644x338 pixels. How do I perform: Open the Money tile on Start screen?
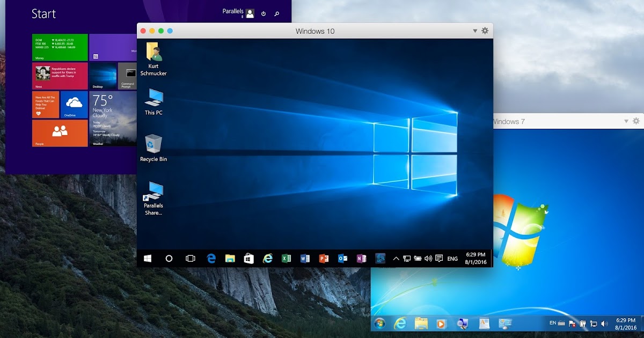[60, 47]
